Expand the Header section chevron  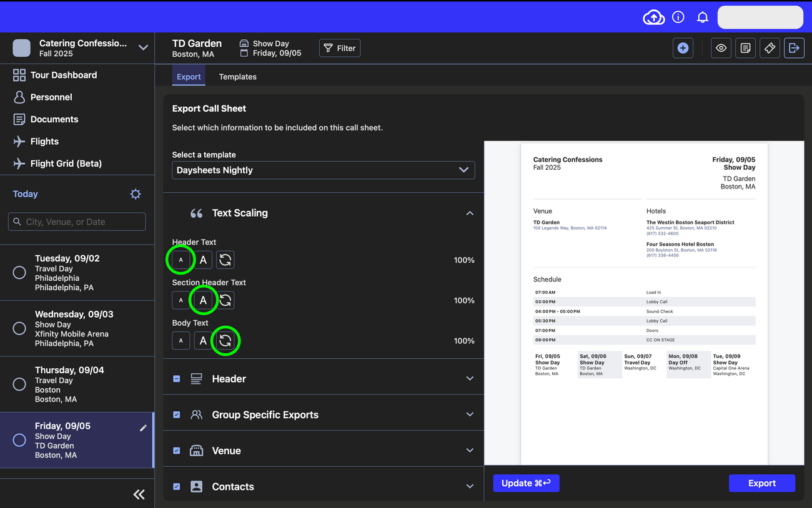pos(470,379)
